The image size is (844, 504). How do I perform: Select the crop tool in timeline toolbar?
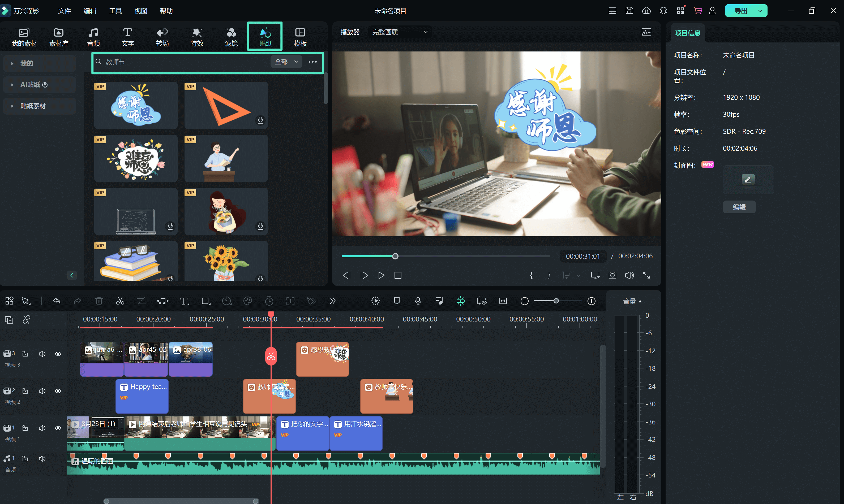point(141,301)
